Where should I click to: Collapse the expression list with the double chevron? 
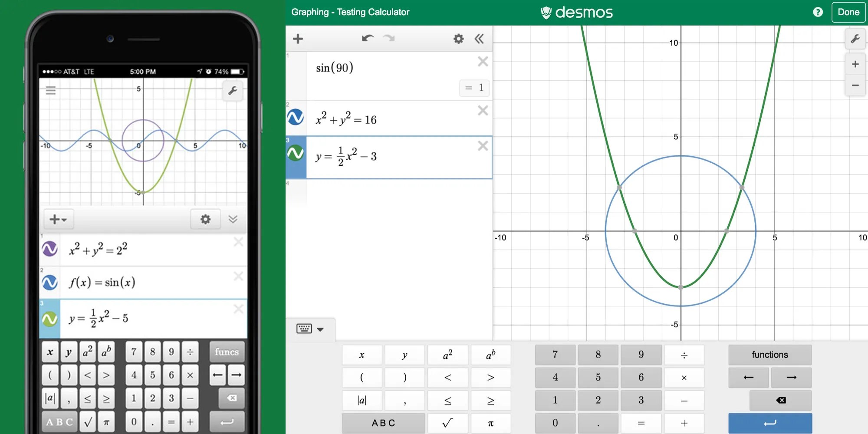[x=479, y=39]
